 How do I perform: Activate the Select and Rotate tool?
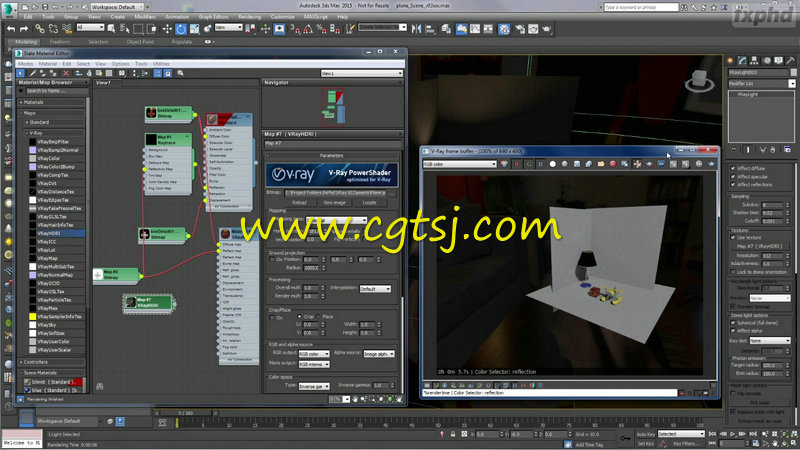(x=181, y=29)
